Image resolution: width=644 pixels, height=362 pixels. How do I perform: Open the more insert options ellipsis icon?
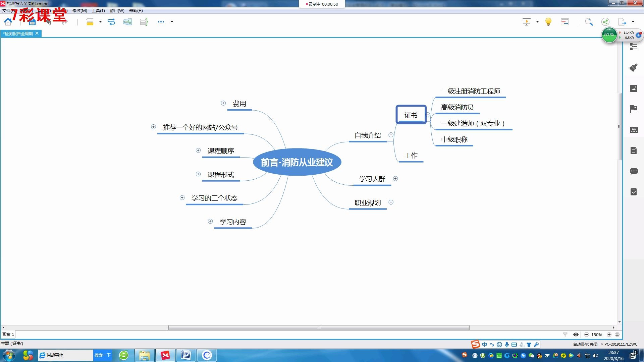(x=161, y=22)
